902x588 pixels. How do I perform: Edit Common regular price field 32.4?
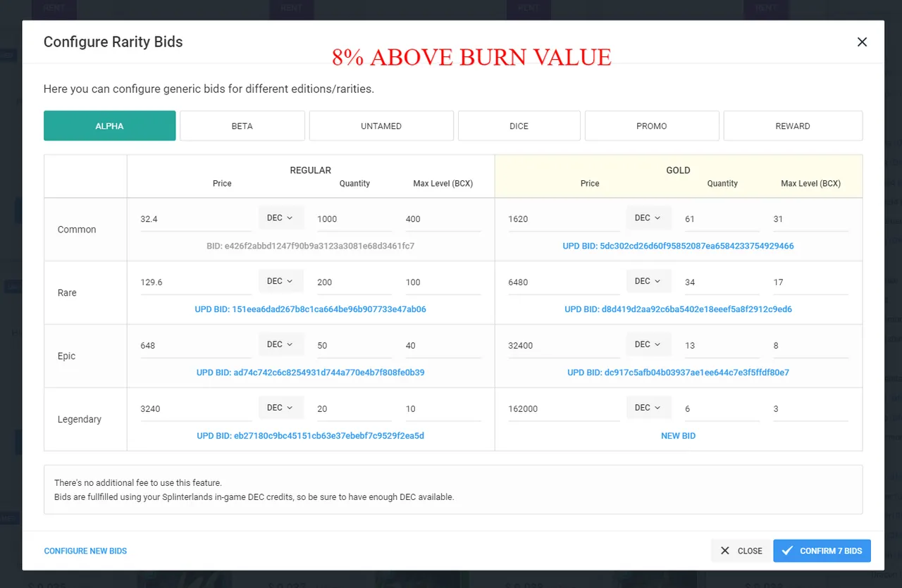click(196, 219)
